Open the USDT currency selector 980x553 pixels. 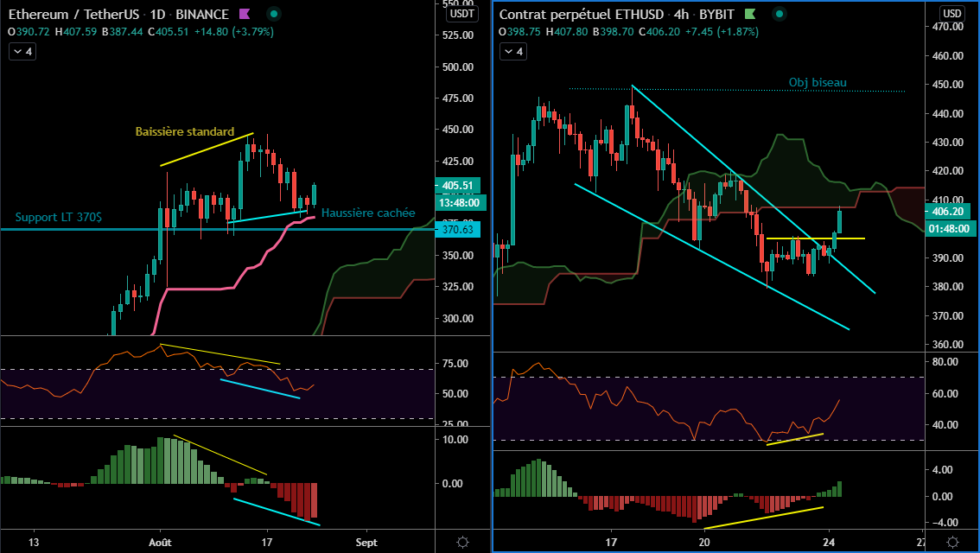461,14
